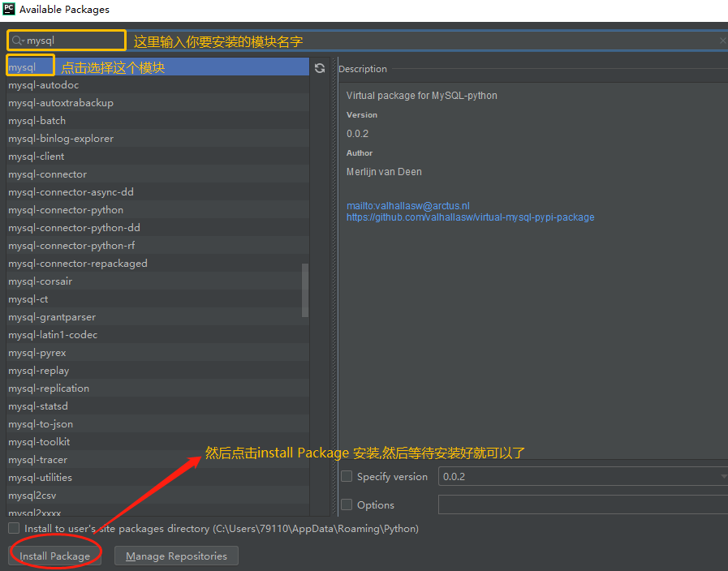Screen dimensions: 728x571
Task: Clear the search field with the X icon
Action: pos(722,41)
